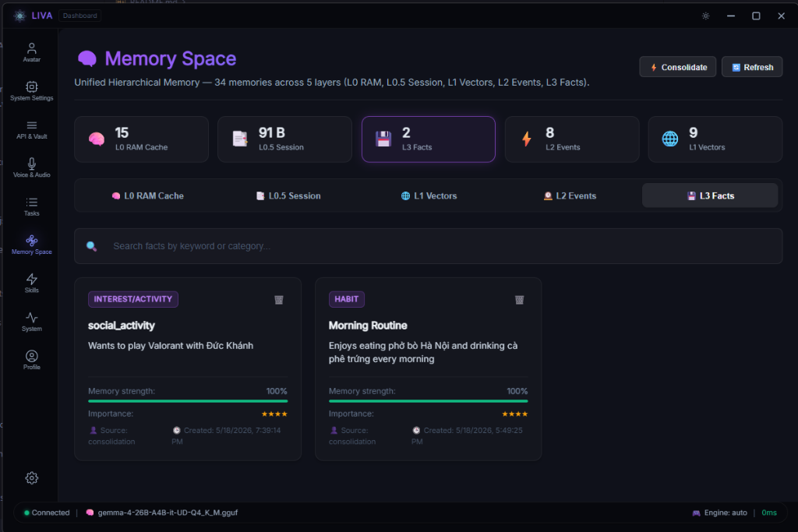Click the Morning Routine card title

368,326
